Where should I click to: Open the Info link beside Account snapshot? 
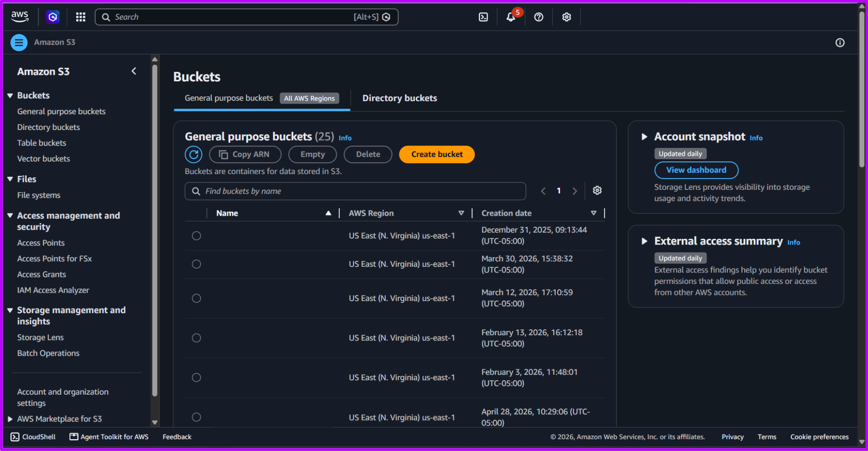coord(756,138)
